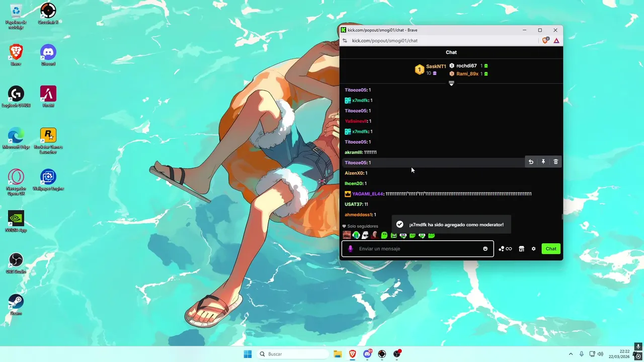Open NVIDIA App desktop shortcut
Screen dimensions: 644x362
(16, 222)
